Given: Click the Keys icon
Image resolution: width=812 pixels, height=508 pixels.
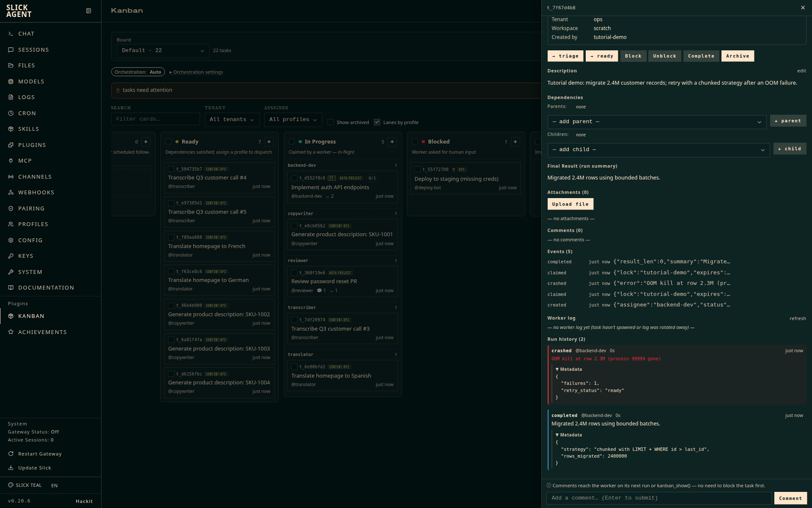Looking at the screenshot, I should tap(11, 256).
